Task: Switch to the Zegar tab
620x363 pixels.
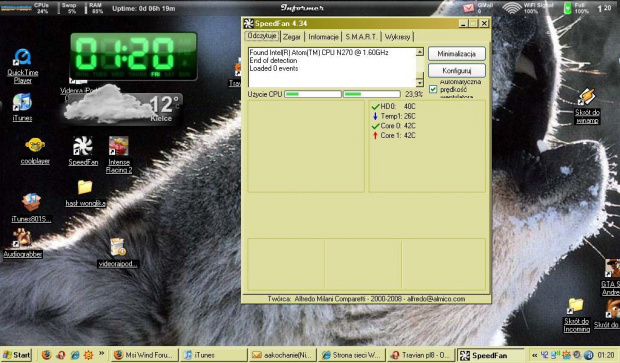Action: (292, 37)
